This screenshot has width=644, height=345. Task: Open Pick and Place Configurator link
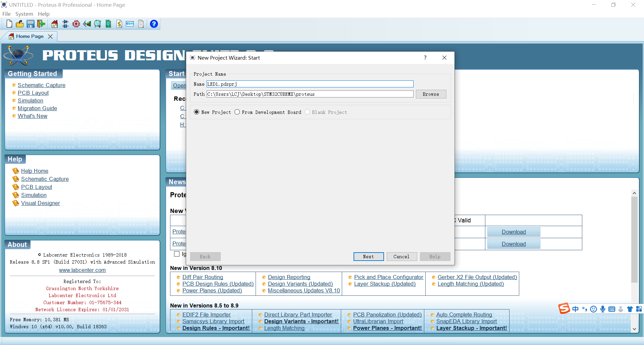coord(389,277)
